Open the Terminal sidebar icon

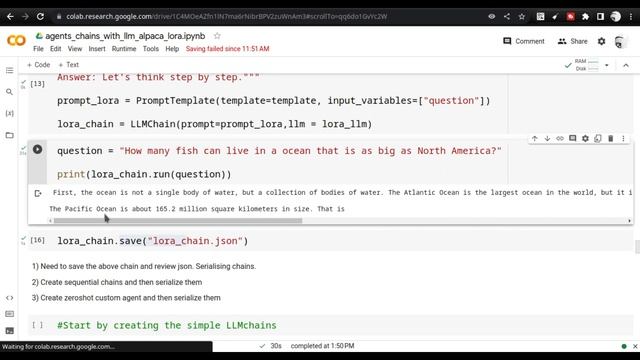(9, 330)
